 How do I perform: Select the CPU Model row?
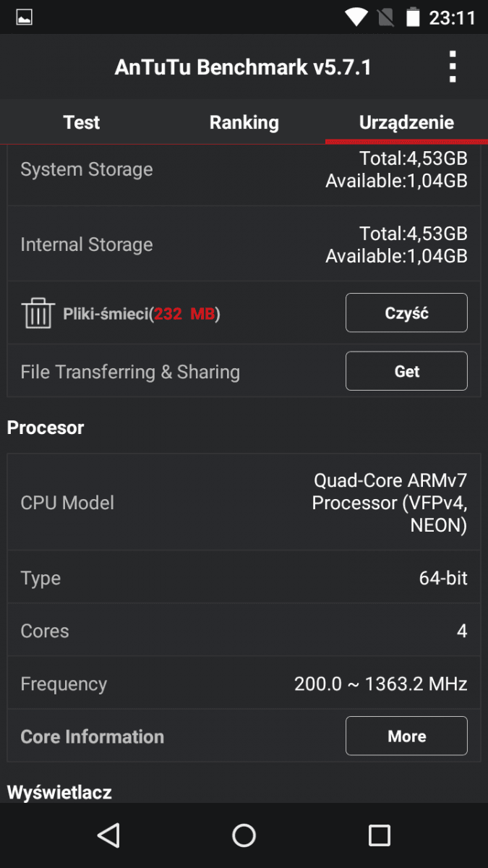tap(244, 503)
